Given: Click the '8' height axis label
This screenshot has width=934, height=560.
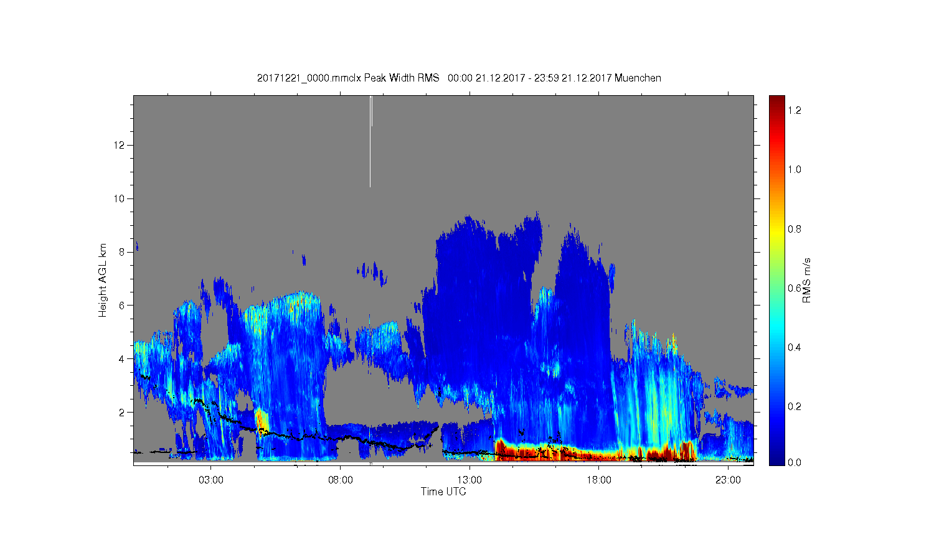Looking at the screenshot, I should pos(123,252).
